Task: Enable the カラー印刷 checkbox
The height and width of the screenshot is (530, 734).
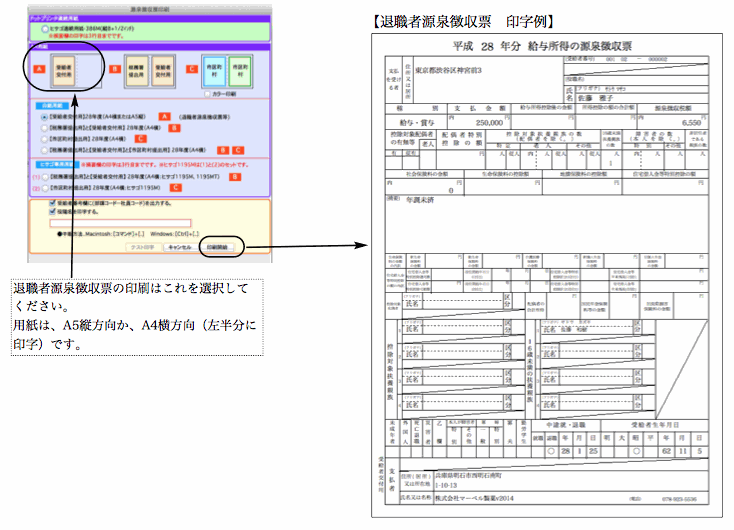Action: [205, 93]
